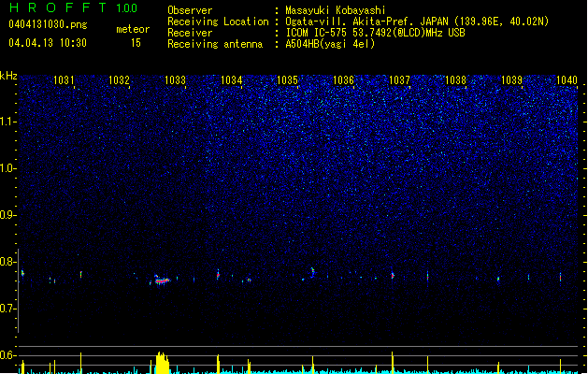The width and height of the screenshot is (588, 374).
Task: Click the 0.9 kHz frequency label
Action: point(7,215)
